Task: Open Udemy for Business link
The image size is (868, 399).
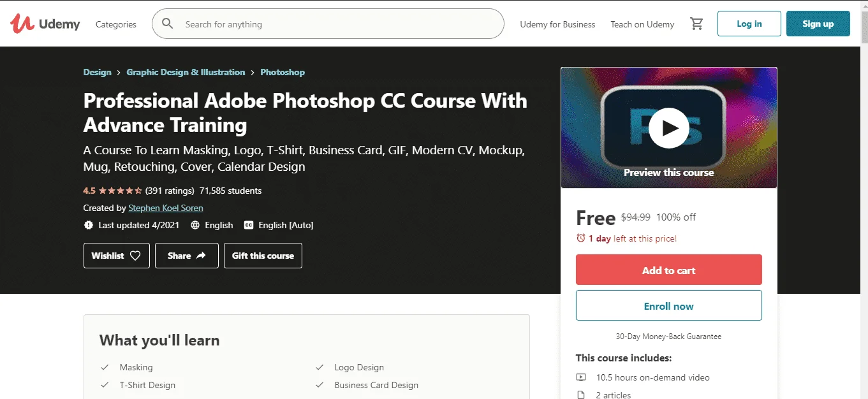Action: point(557,24)
